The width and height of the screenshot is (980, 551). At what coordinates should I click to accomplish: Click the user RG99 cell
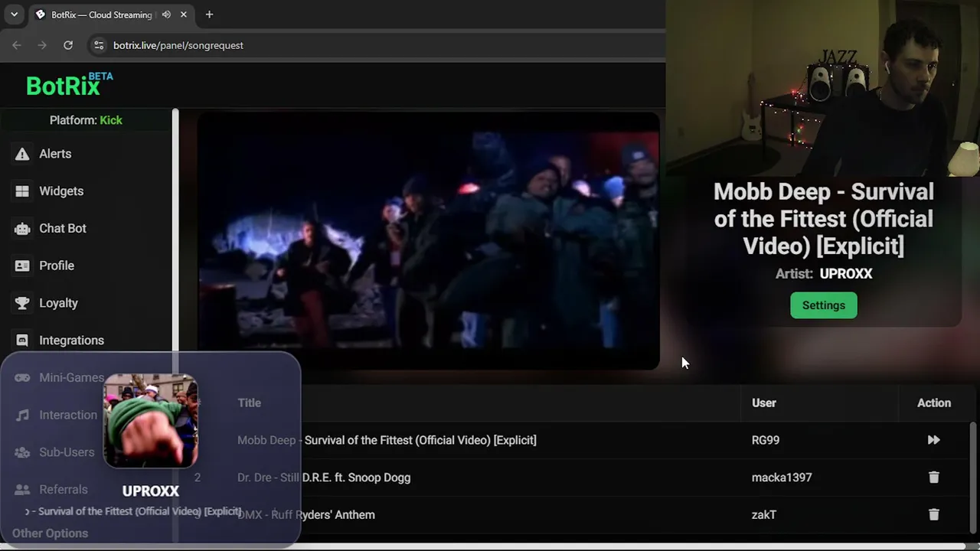766,440
